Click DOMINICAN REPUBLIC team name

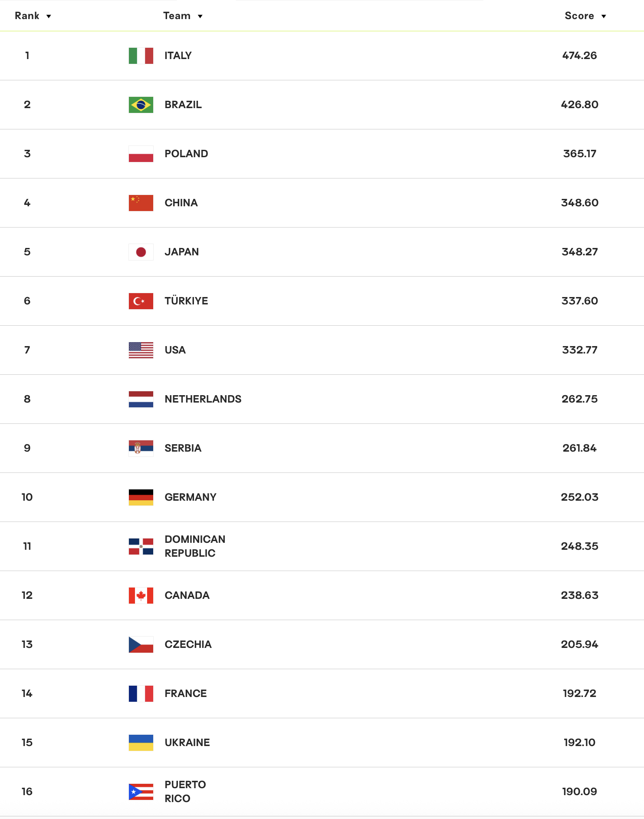[x=195, y=546]
